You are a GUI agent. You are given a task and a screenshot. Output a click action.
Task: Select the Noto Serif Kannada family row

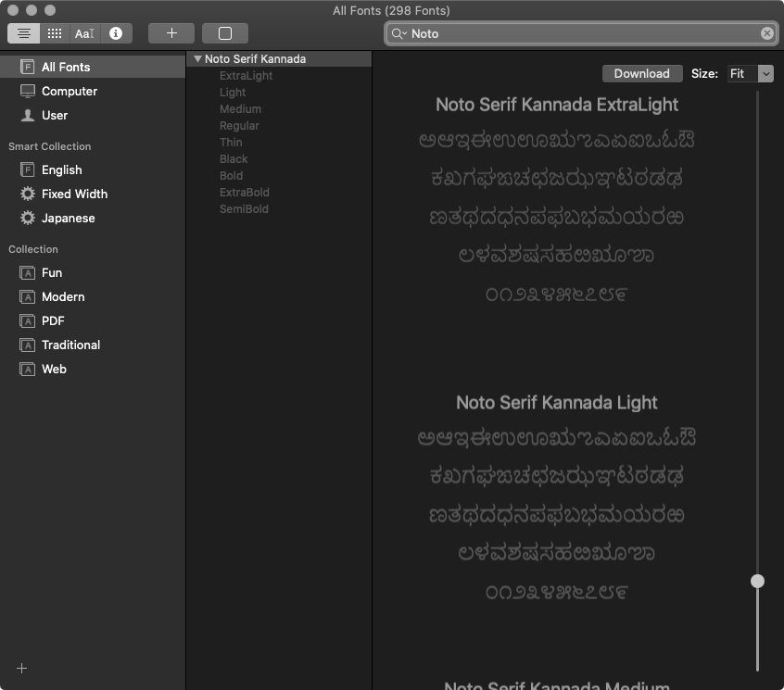279,59
